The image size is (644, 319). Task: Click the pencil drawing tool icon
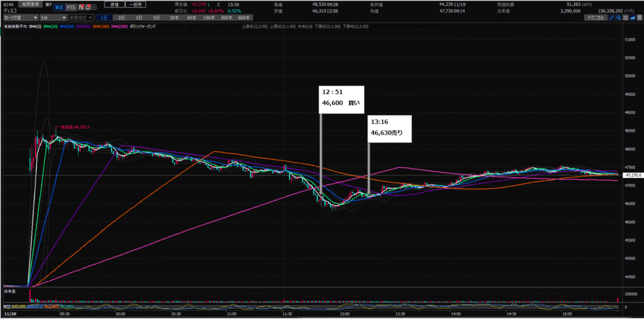coord(611,18)
